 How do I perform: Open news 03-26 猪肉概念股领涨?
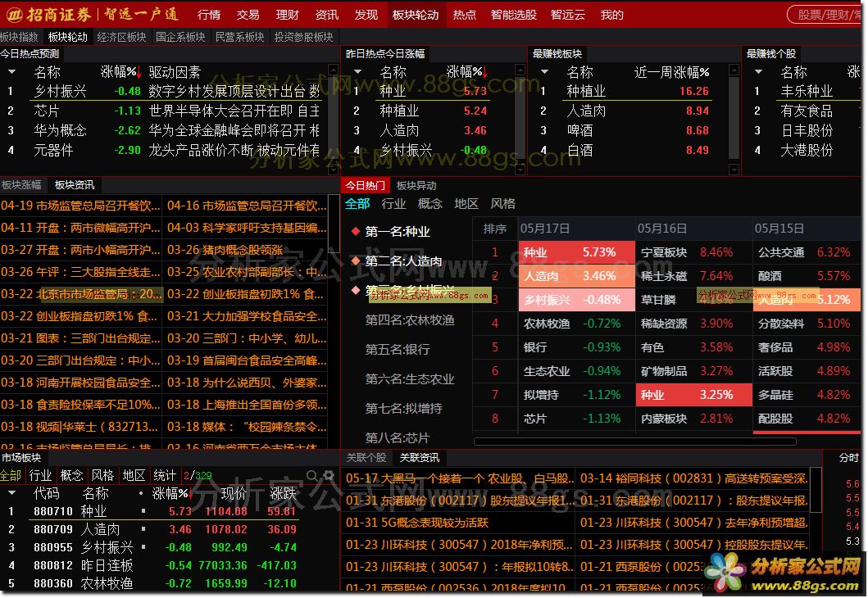pos(225,250)
